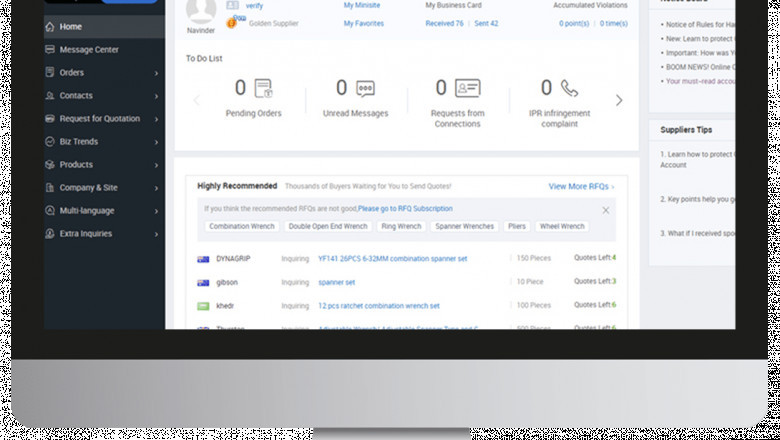Go to My Minisite link
This screenshot has width=780, height=440.
tap(361, 5)
